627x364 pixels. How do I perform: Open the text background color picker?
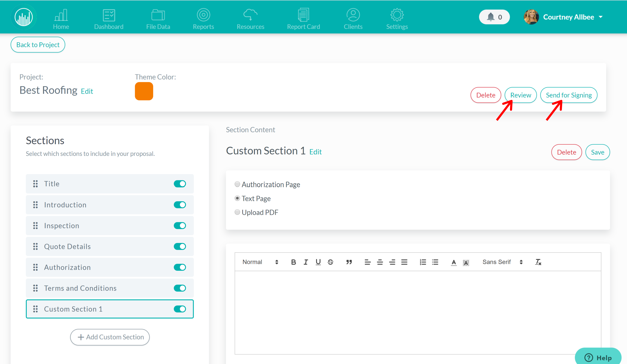pos(466,262)
